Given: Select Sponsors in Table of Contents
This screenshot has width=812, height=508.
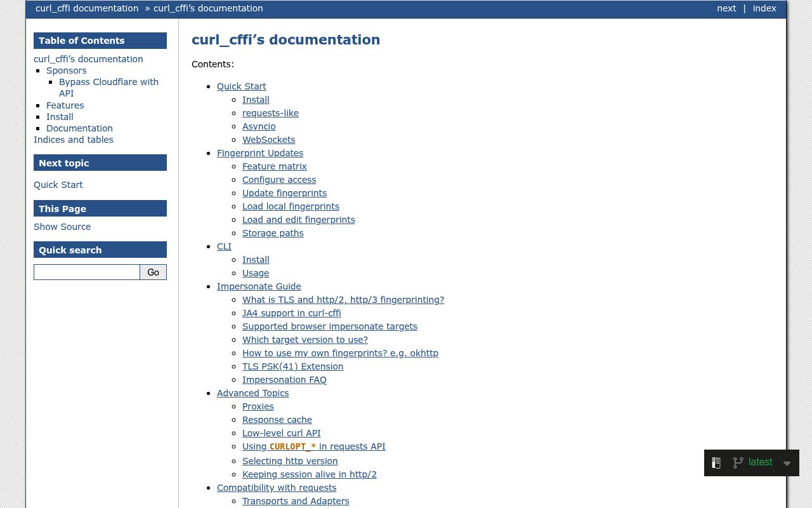Looking at the screenshot, I should point(67,70).
